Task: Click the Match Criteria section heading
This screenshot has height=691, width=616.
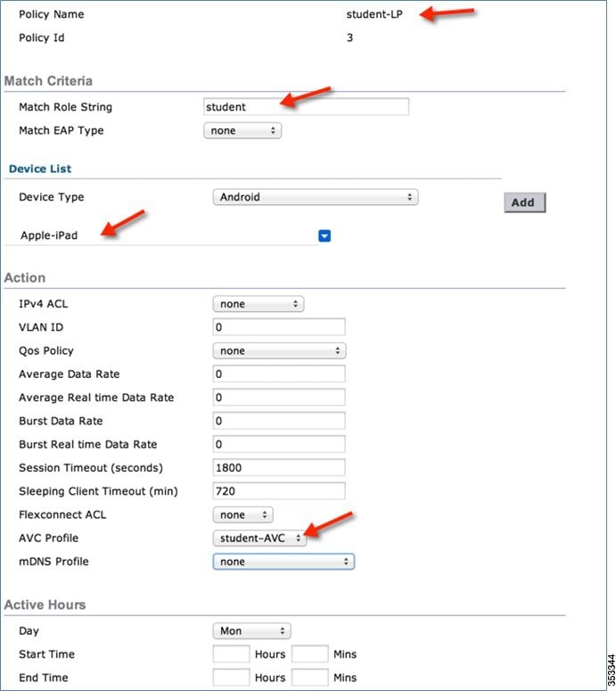Action: tap(48, 81)
